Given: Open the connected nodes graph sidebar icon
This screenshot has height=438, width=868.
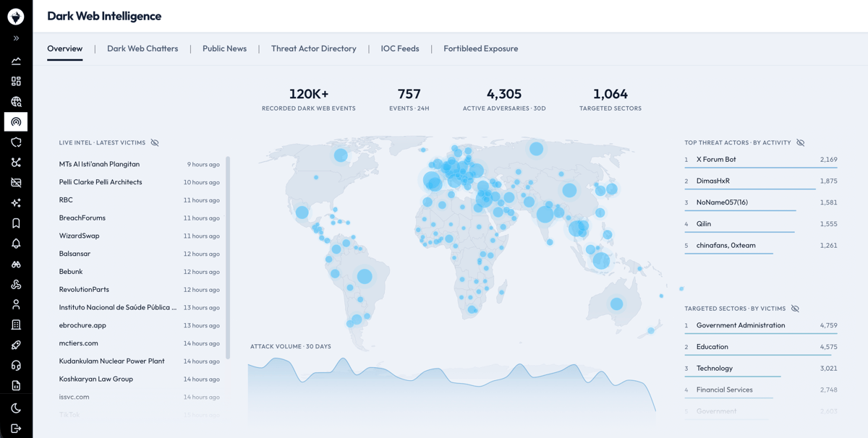Looking at the screenshot, I should (x=16, y=163).
